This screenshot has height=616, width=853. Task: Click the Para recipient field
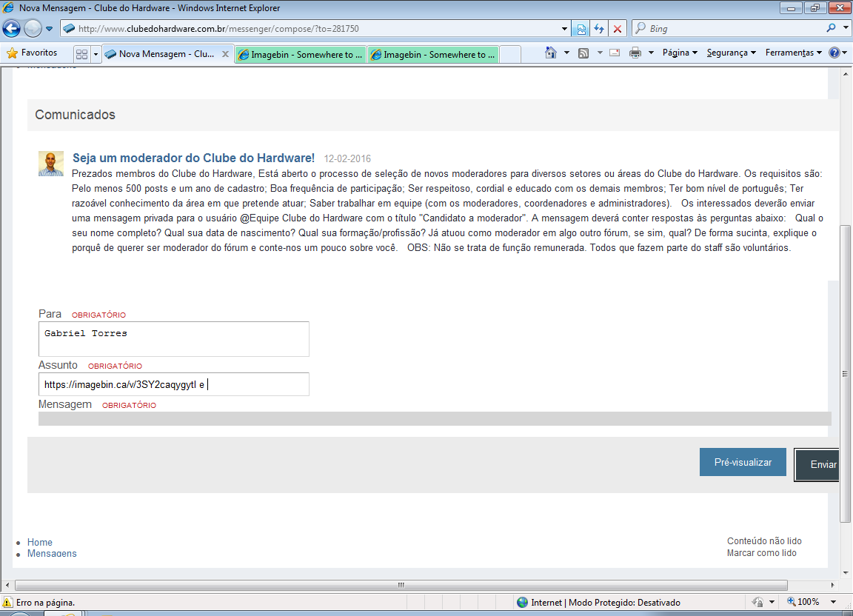pos(173,339)
